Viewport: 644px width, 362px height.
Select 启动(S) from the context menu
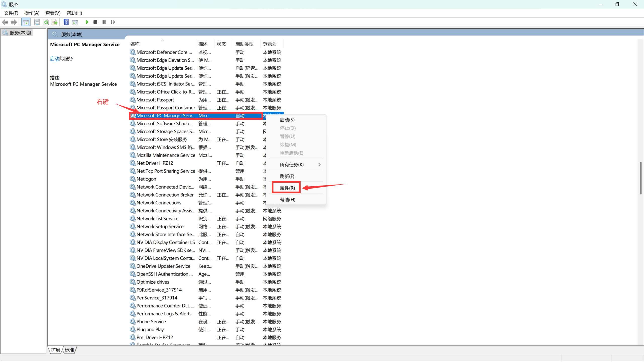[287, 120]
